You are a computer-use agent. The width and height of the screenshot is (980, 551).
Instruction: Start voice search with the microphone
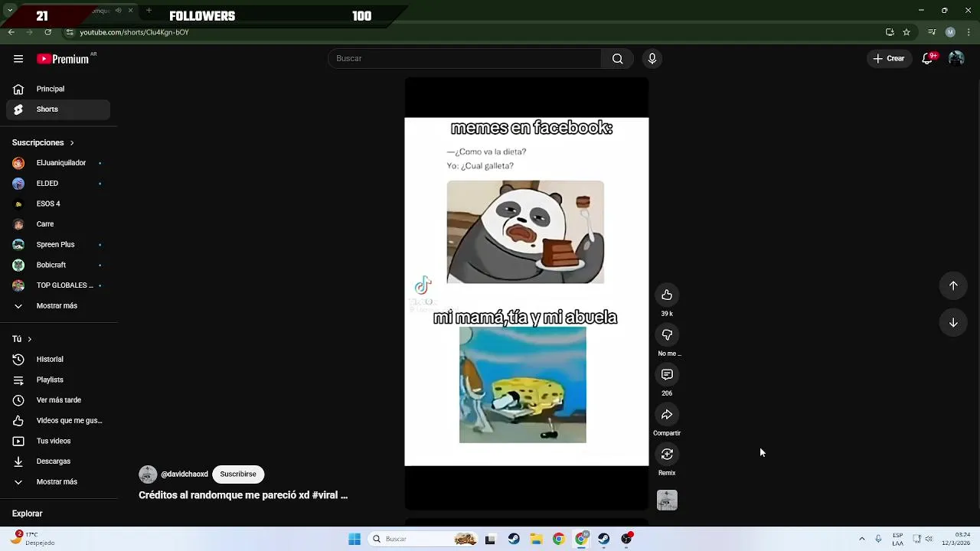pos(652,59)
